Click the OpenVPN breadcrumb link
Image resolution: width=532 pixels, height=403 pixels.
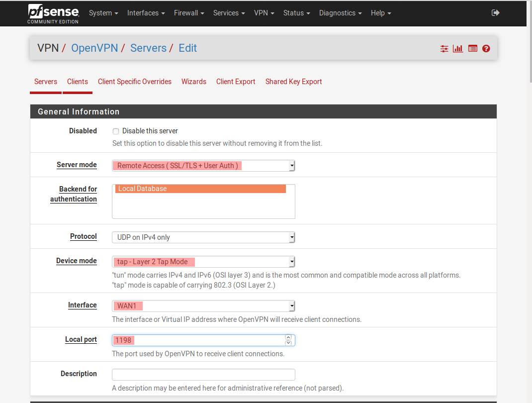click(x=94, y=48)
